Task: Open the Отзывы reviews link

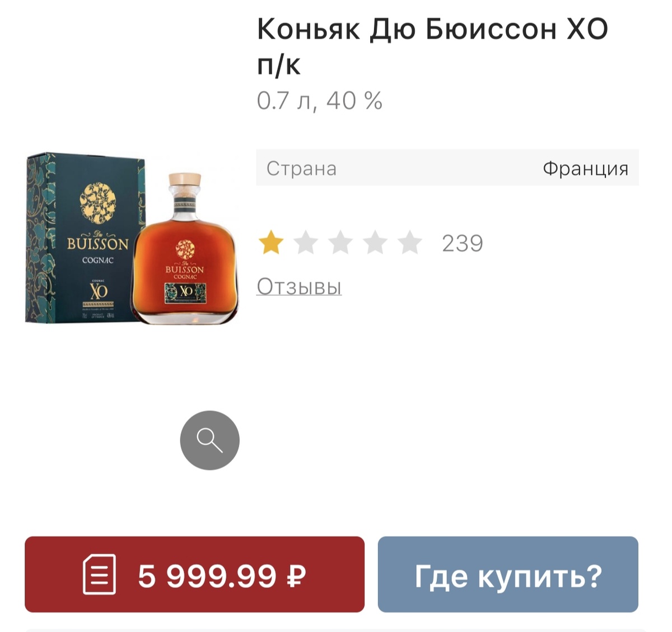Action: click(x=299, y=286)
